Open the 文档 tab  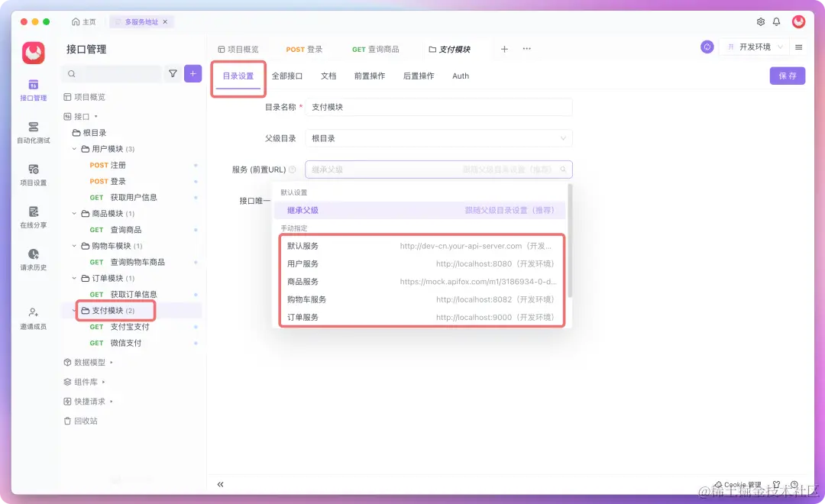(x=328, y=76)
